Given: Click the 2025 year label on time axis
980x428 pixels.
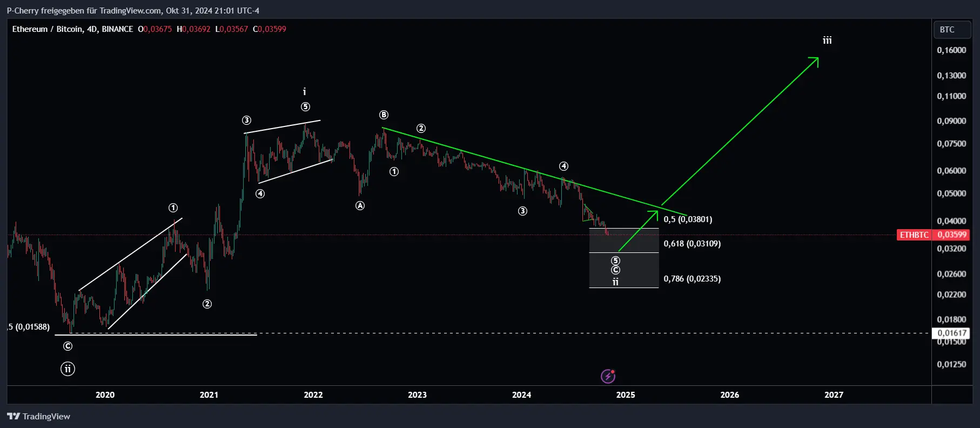Looking at the screenshot, I should point(626,395).
